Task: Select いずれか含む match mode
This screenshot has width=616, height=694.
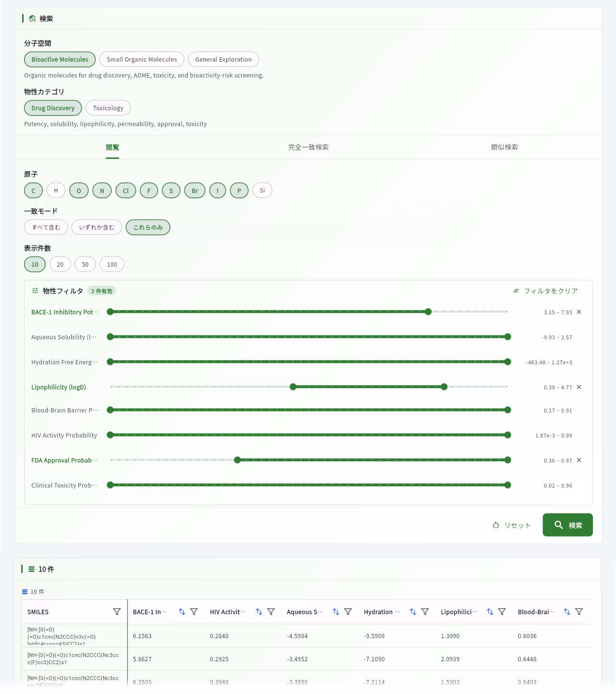Action: 97,228
